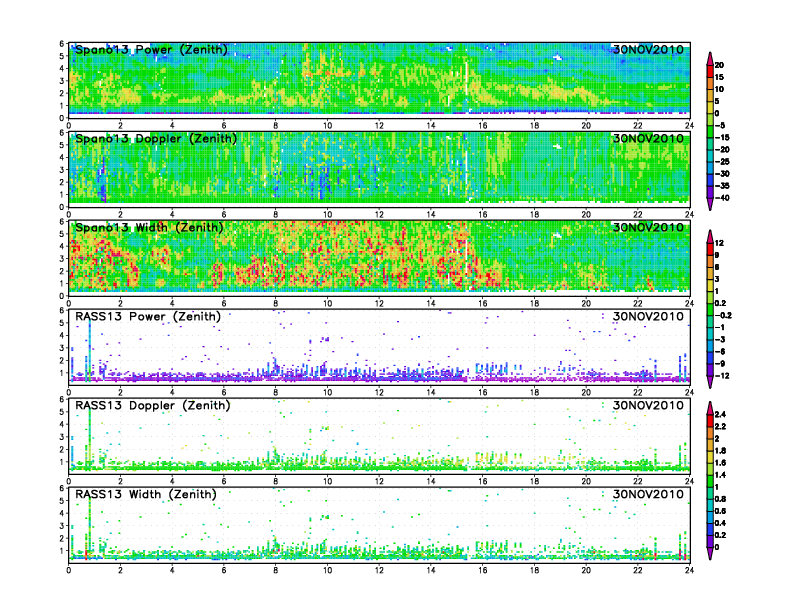Click y-axis tick 3 of Spano13 Power panel
Viewport: 792px width, 612px height.
[62, 81]
